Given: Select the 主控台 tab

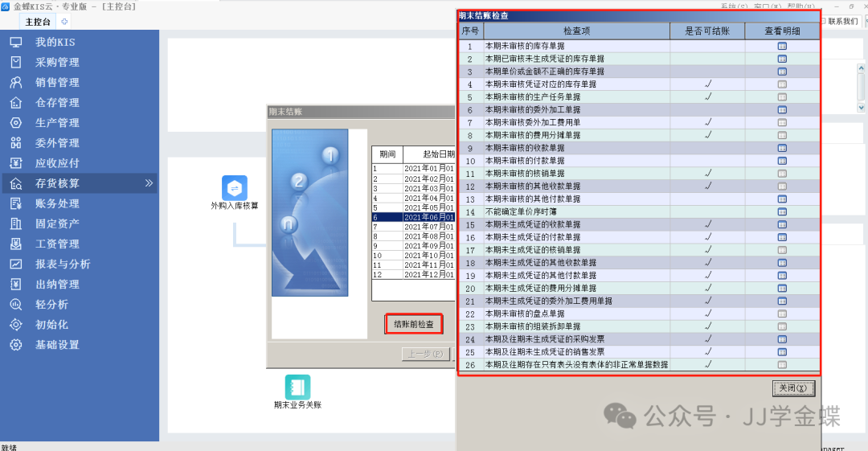Looking at the screenshot, I should click(39, 22).
